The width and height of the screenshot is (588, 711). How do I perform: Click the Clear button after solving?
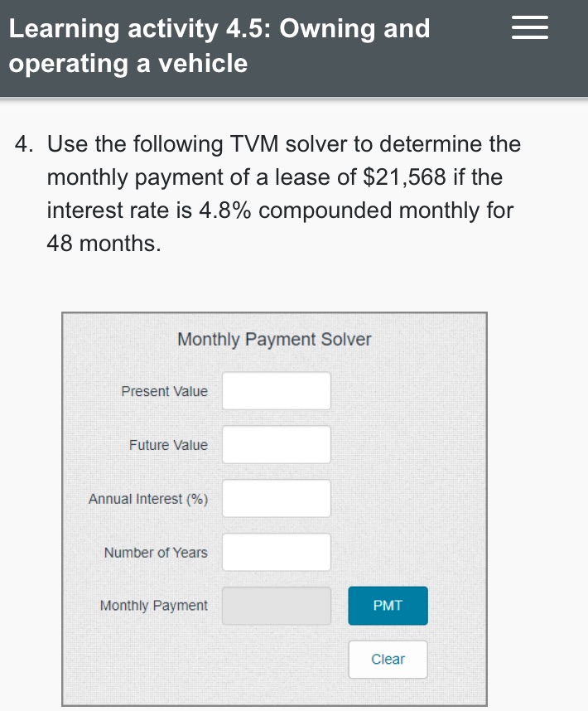coord(388,659)
